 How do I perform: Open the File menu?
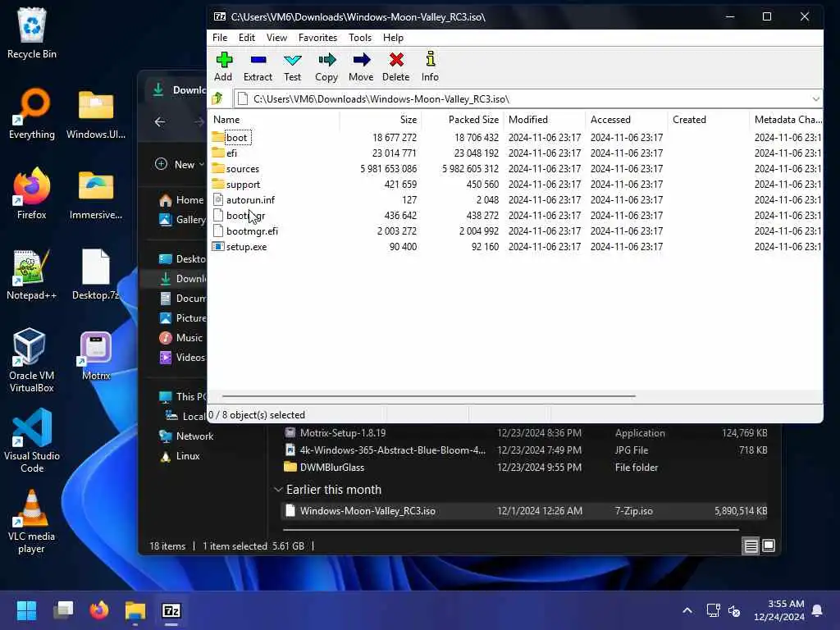220,38
